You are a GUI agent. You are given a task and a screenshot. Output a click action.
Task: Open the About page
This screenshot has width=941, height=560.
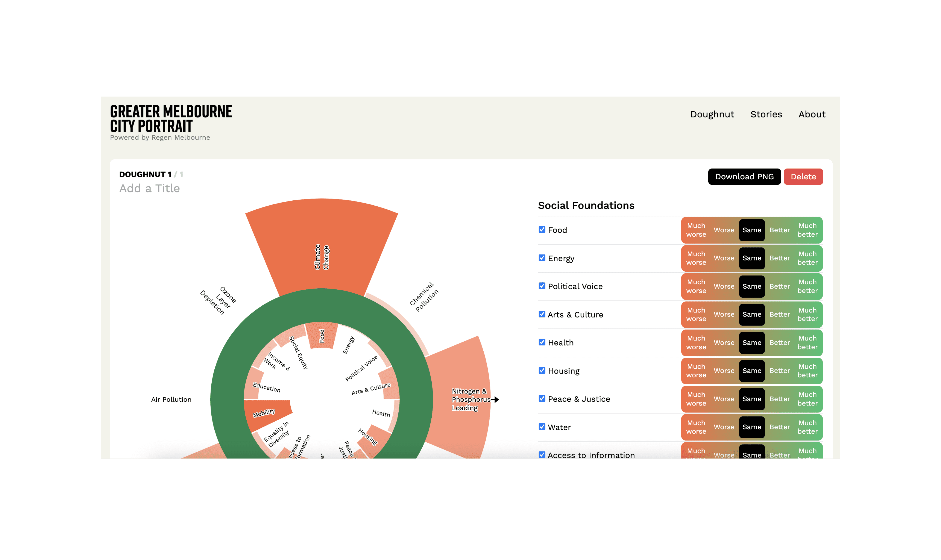[x=812, y=114]
